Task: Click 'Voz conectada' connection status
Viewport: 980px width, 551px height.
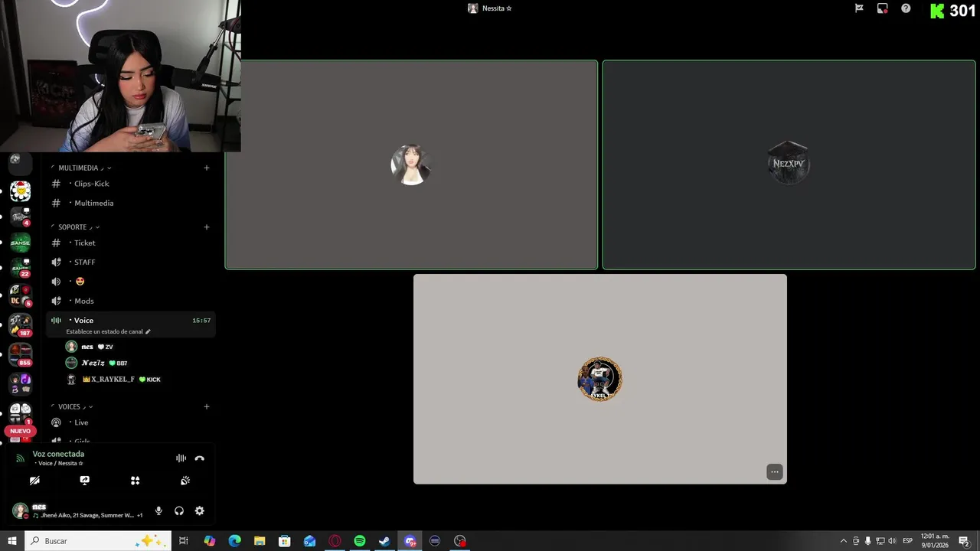Action: (x=58, y=454)
